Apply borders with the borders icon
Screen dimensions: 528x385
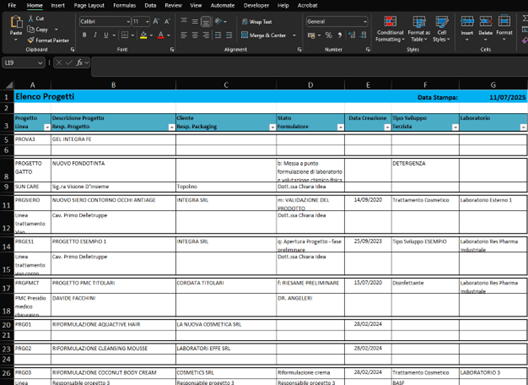(125, 35)
